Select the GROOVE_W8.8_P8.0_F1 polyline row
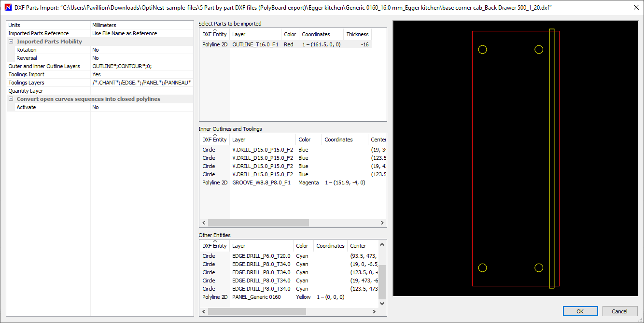 pos(293,183)
